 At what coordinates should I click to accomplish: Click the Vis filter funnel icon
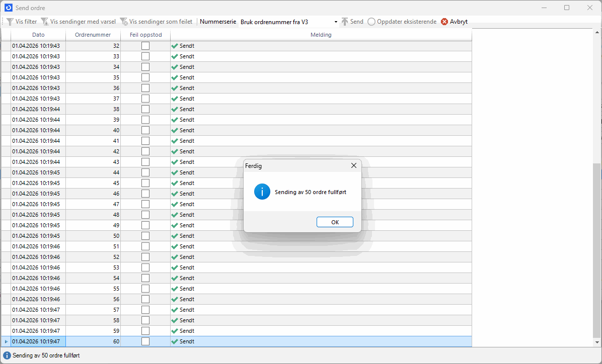coord(10,22)
